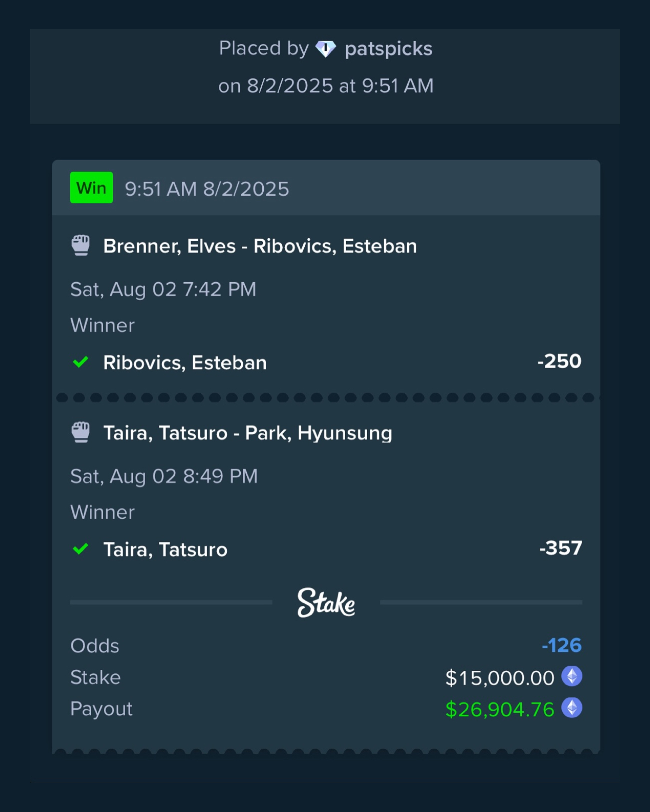Click the 9:51 AM 8/2/2025 bet timestamp
This screenshot has height=812, width=650.
click(207, 189)
